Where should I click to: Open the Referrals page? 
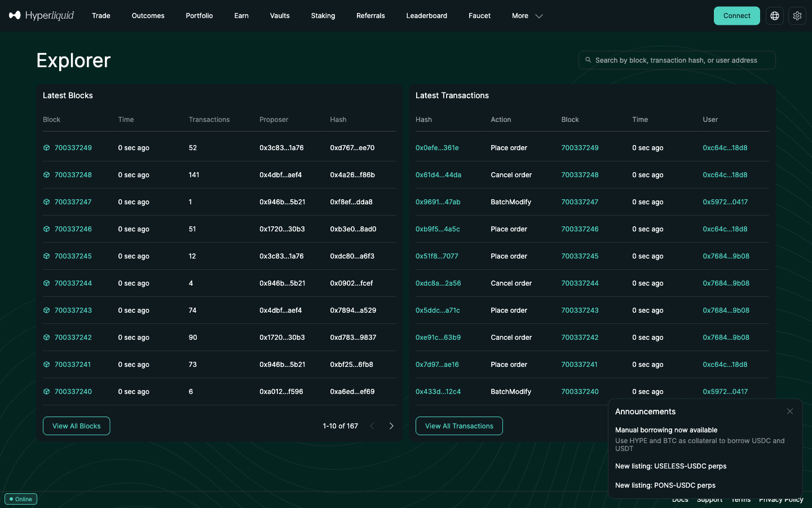pyautogui.click(x=370, y=16)
